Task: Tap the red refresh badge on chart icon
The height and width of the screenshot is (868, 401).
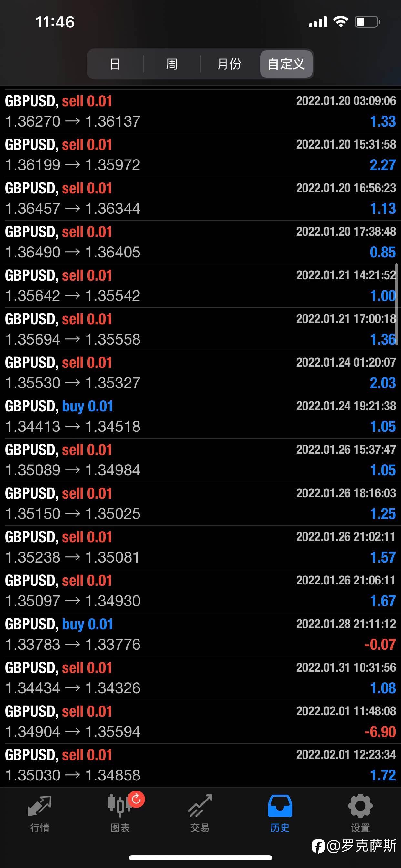Action: click(136, 799)
